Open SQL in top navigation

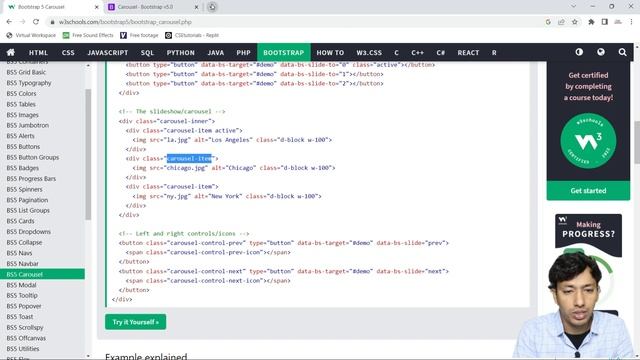147,52
